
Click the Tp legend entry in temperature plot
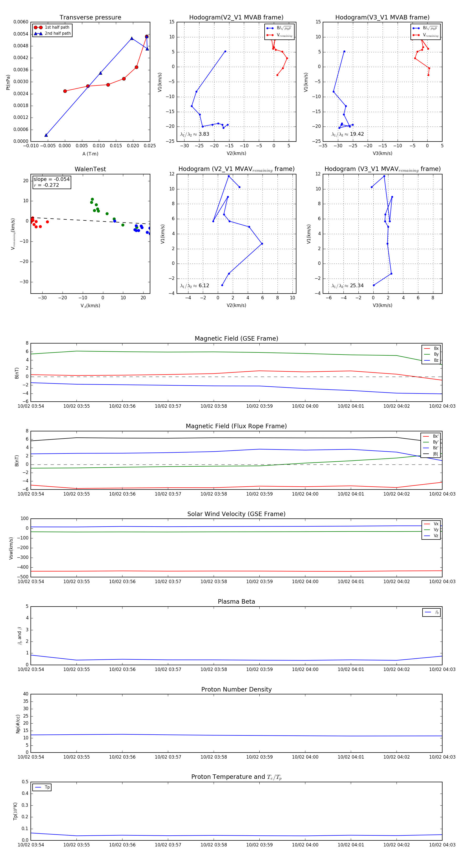pos(42,787)
